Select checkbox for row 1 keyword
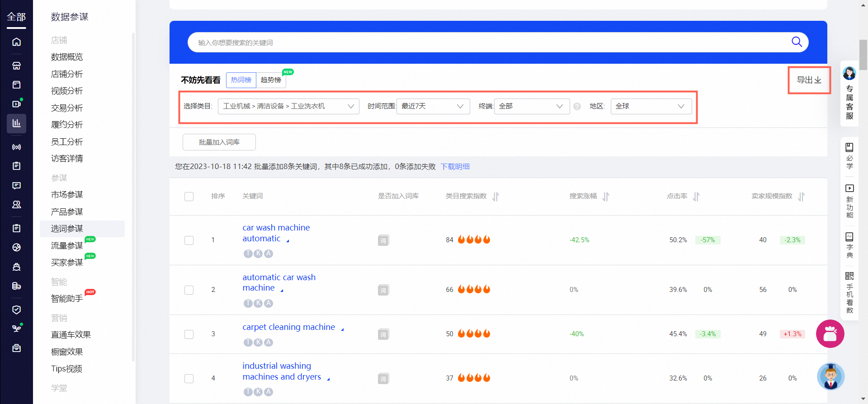868x404 pixels. point(189,240)
